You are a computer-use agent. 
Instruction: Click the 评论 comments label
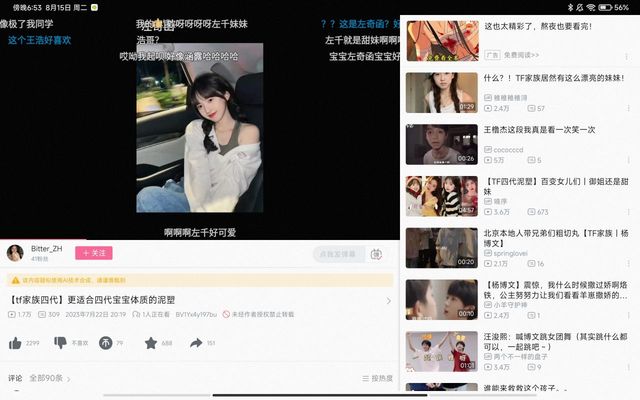pos(15,378)
